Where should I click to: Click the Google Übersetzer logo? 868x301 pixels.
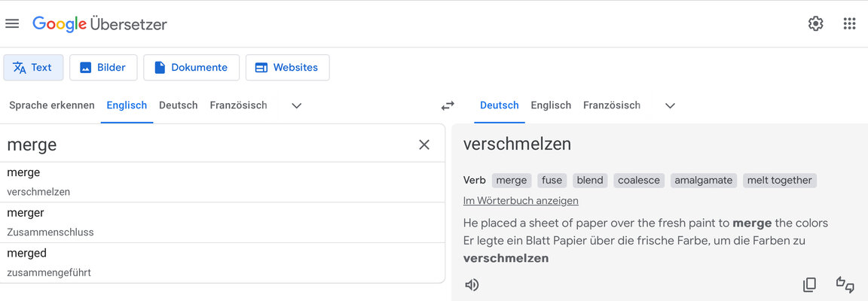pyautogui.click(x=99, y=24)
